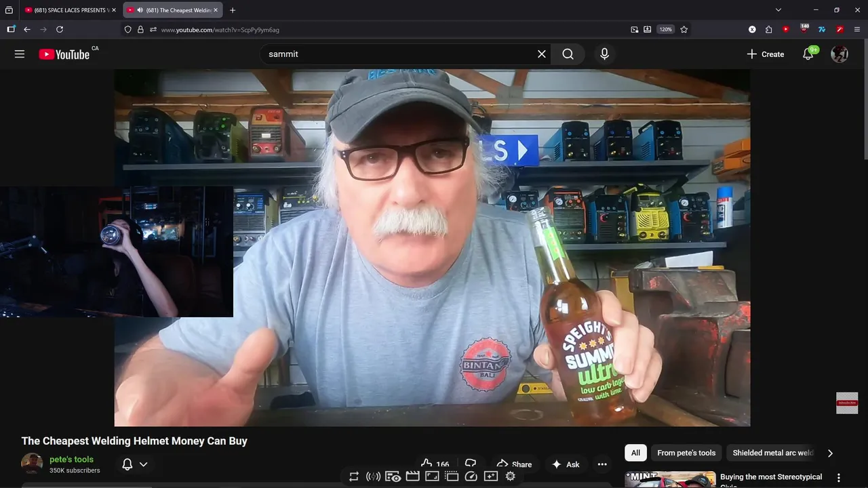Toggle cinema mode clapperboard icon
Image resolution: width=868 pixels, height=488 pixels.
pos(412,476)
